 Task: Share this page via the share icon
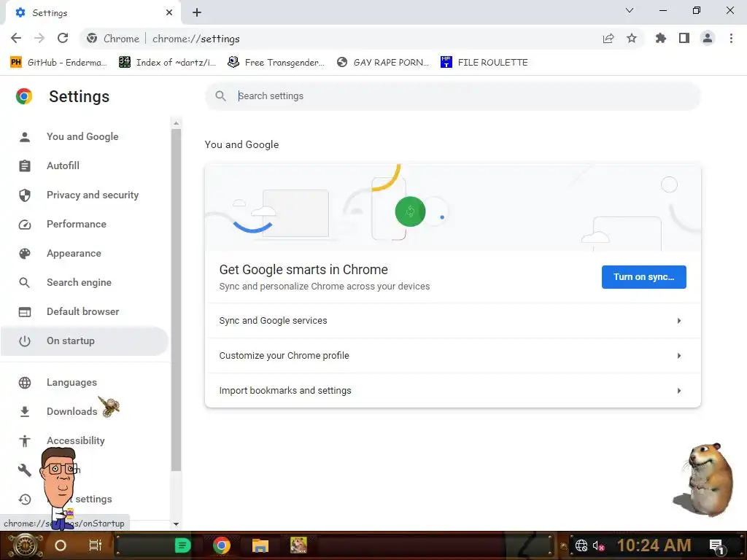click(608, 39)
